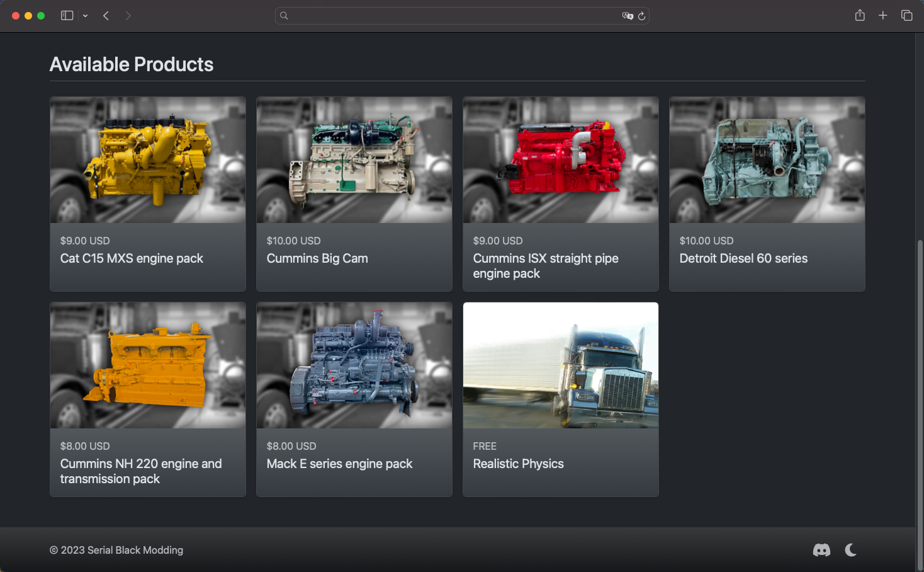The width and height of the screenshot is (924, 572).
Task: Click the 2023 Serial Black Modding copyright text
Action: click(116, 550)
